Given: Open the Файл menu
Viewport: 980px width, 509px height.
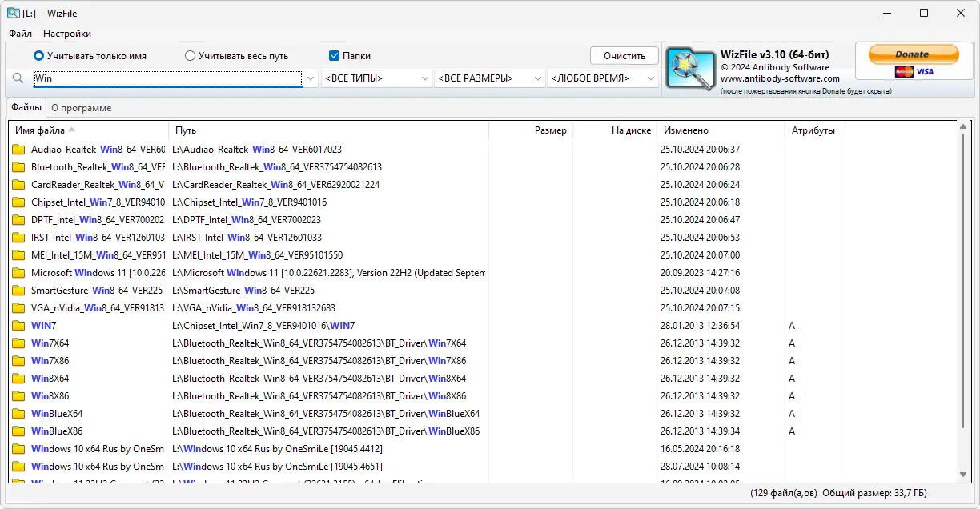Looking at the screenshot, I should pyautogui.click(x=21, y=34).
